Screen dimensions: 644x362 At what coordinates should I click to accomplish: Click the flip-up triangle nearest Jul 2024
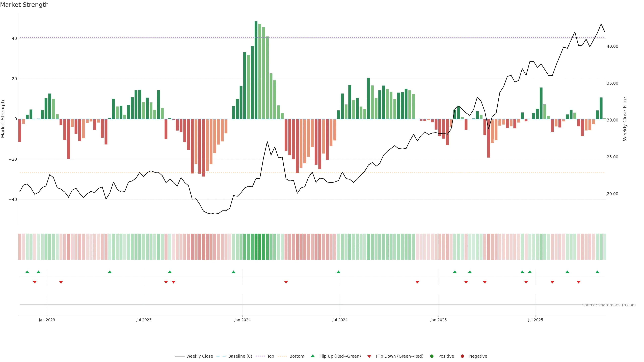coord(338,272)
